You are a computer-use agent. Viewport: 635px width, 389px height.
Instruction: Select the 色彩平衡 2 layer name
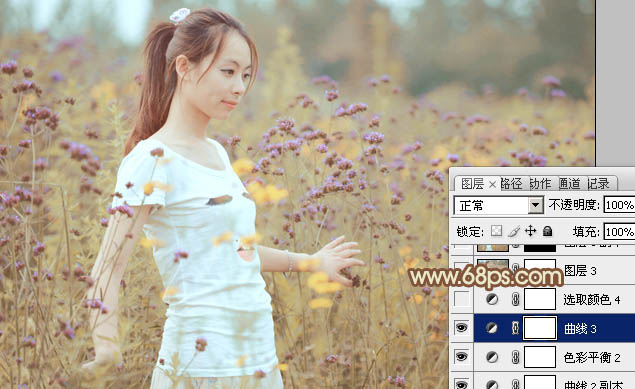pos(592,357)
